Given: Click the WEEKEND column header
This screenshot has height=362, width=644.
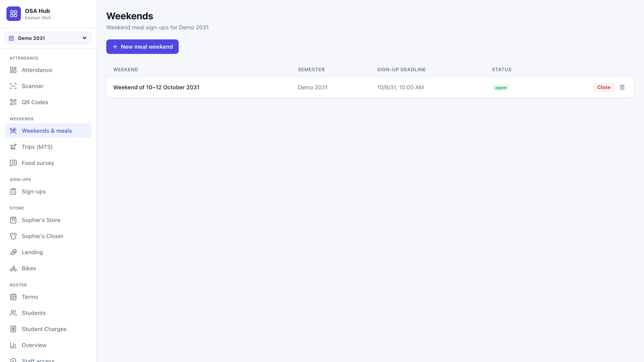Looking at the screenshot, I should pyautogui.click(x=126, y=70).
